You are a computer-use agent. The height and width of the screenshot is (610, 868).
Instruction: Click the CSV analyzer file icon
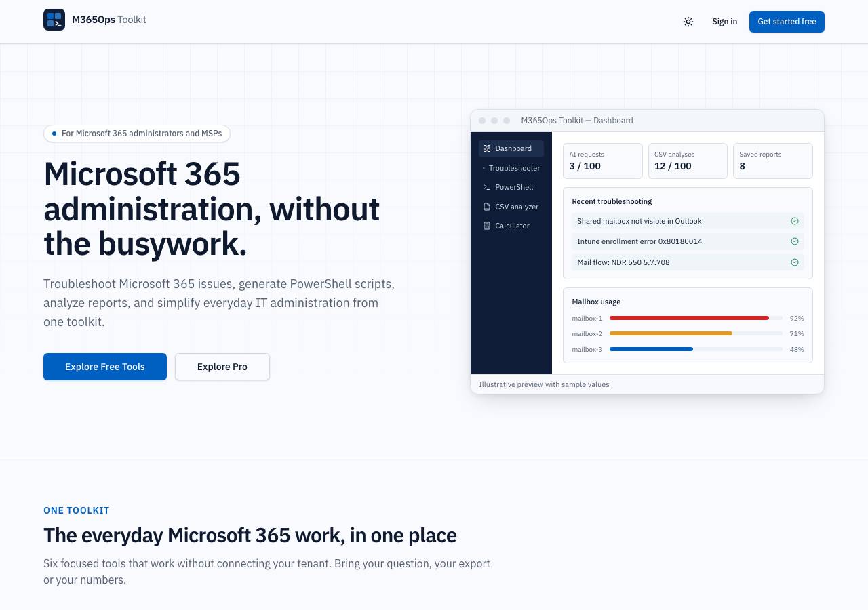point(487,207)
